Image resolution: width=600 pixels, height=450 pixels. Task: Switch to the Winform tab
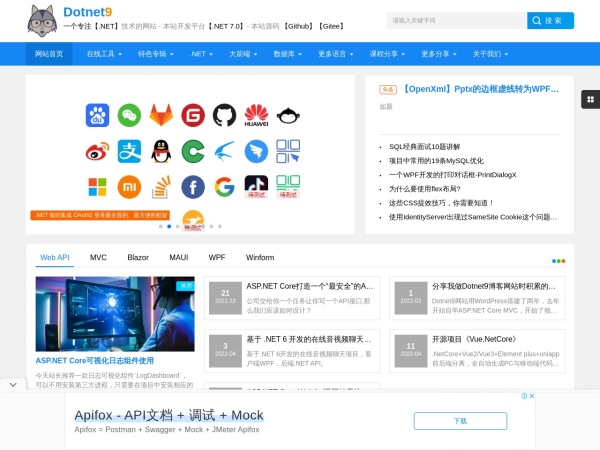tap(260, 258)
